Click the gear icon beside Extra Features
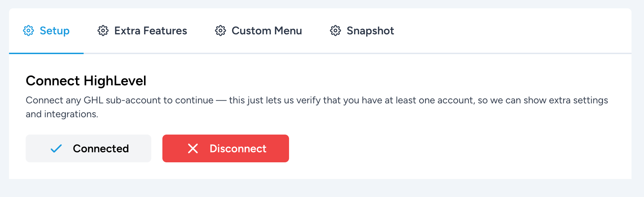Viewport: 644px width, 197px height. pyautogui.click(x=103, y=31)
